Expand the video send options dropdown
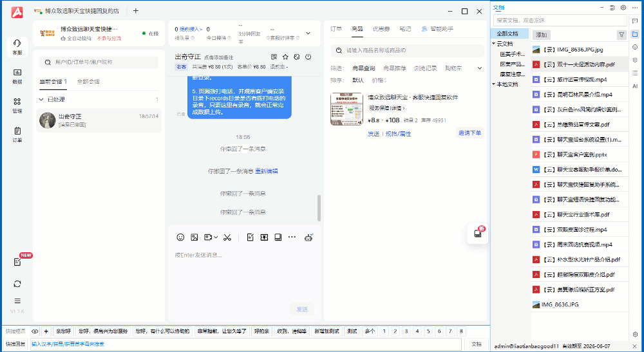The image size is (644, 352). (x=216, y=237)
